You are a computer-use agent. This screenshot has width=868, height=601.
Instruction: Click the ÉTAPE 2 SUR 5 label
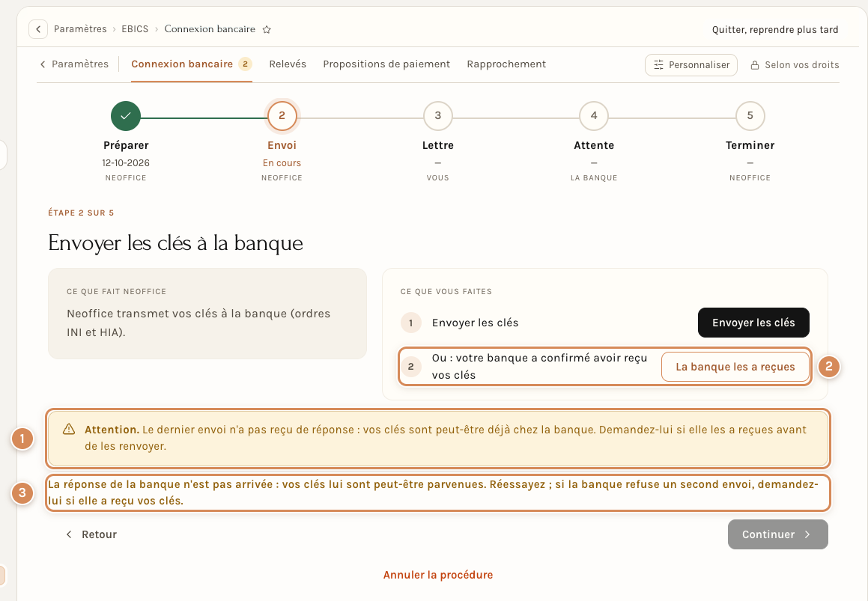click(81, 213)
